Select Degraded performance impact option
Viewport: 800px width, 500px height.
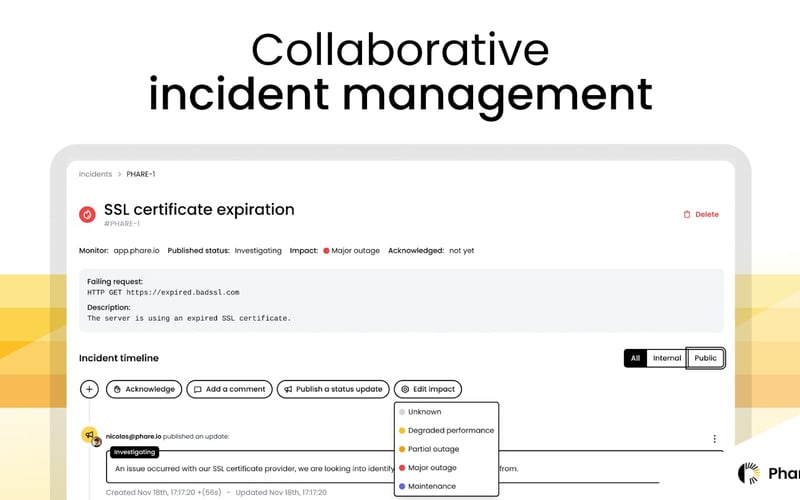pyautogui.click(x=446, y=431)
